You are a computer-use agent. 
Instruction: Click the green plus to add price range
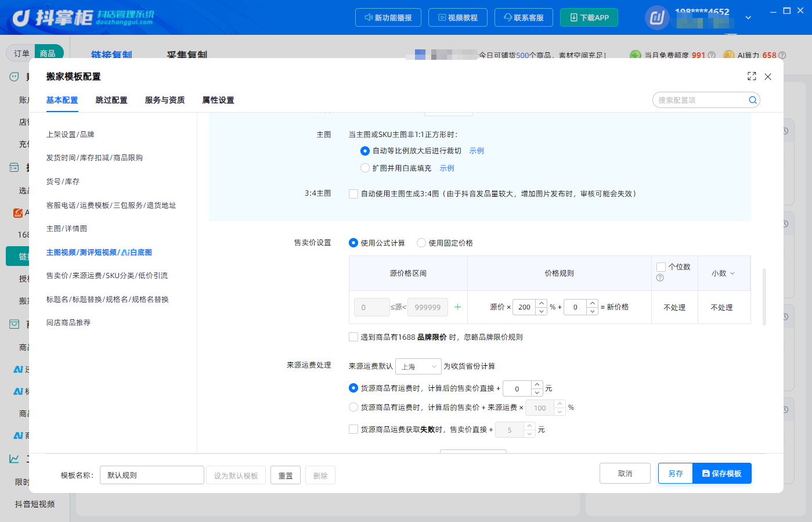[457, 307]
